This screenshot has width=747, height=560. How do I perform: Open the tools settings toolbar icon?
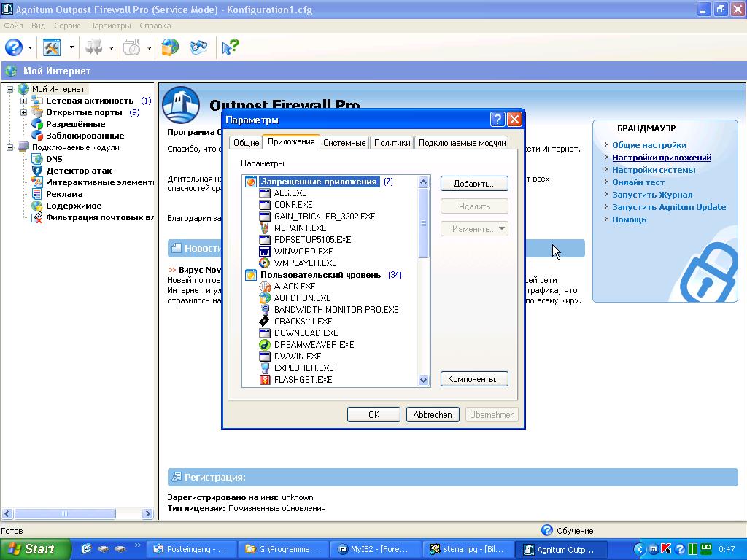[52, 47]
